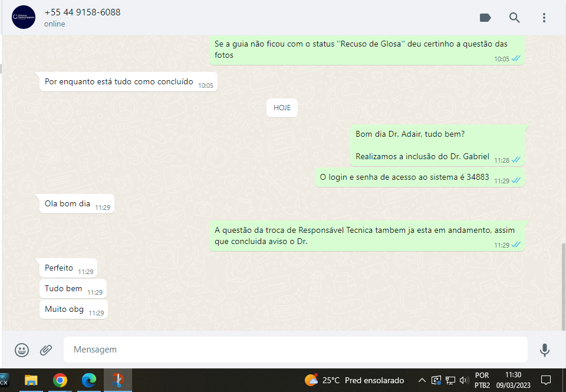Select the 'Muito obg' message
Screen dimensions: 566x392
74,309
